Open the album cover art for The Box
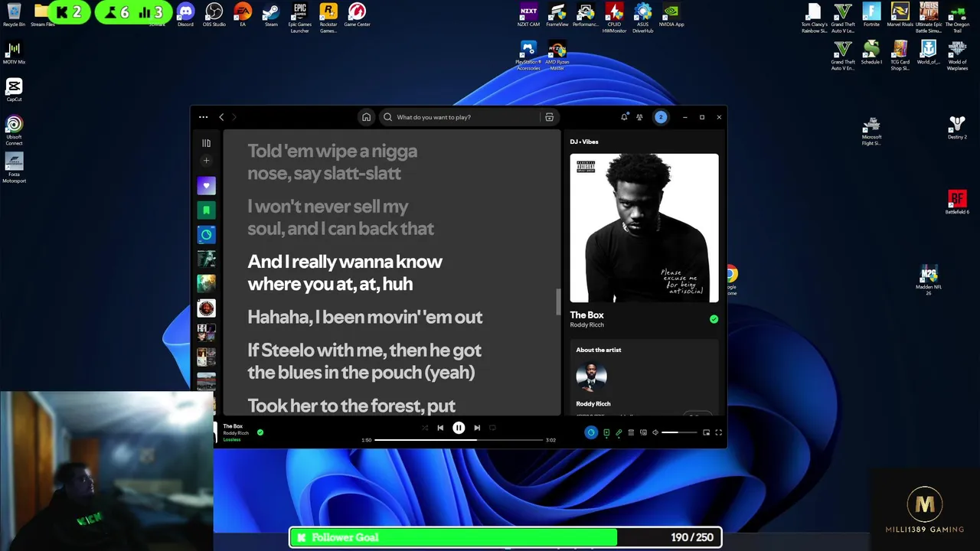This screenshot has height=551, width=980. tap(644, 228)
